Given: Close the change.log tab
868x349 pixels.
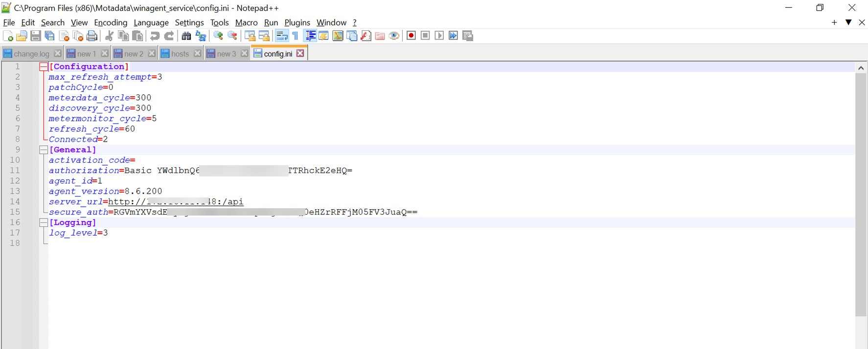Looking at the screenshot, I should (x=58, y=53).
